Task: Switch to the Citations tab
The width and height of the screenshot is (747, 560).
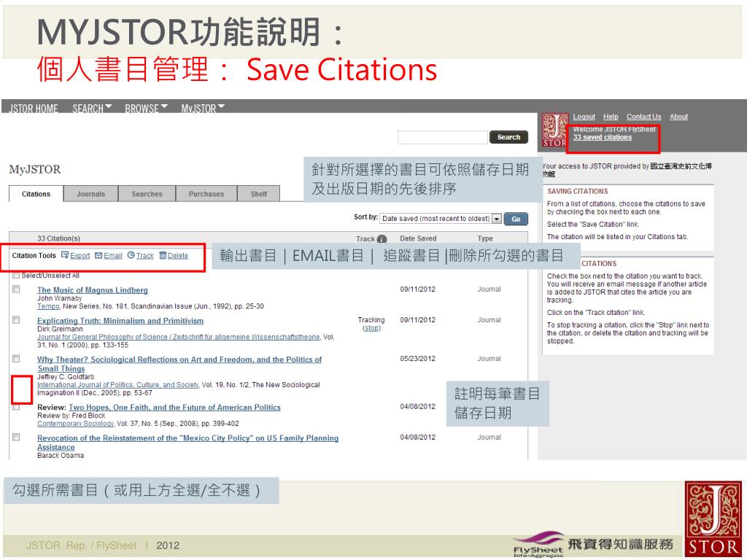Action: coord(36,194)
